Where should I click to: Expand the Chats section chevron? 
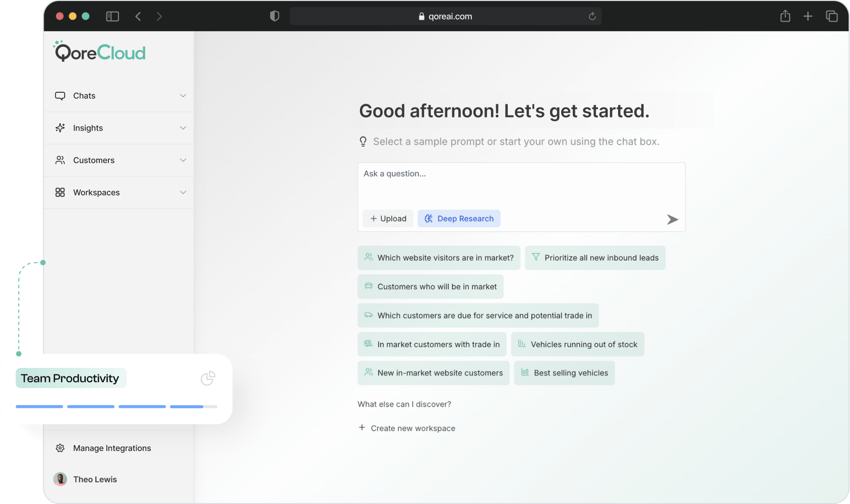coord(183,96)
